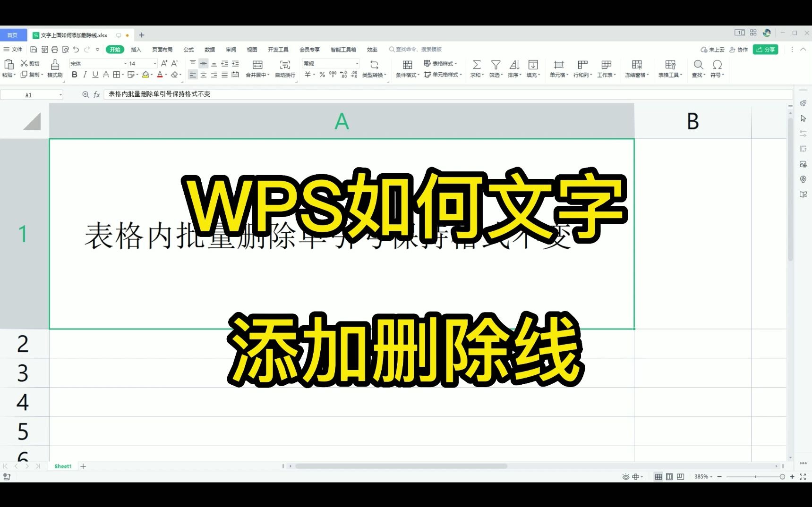Select column B header

point(692,121)
